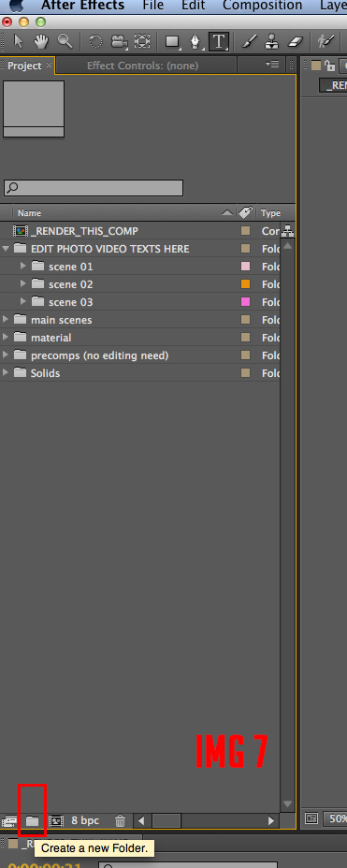The width and height of the screenshot is (347, 868).
Task: Expand the main scenes folder
Action: 6,319
